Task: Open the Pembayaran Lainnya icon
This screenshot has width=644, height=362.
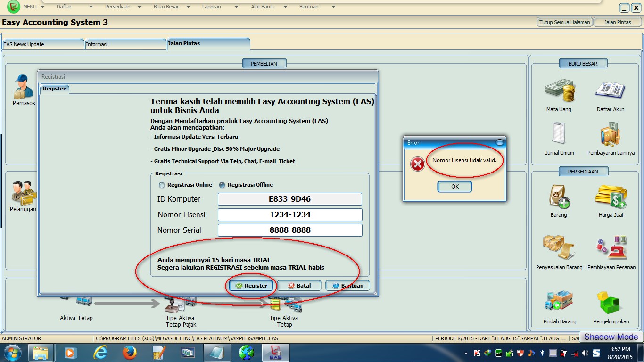Action: [x=611, y=134]
